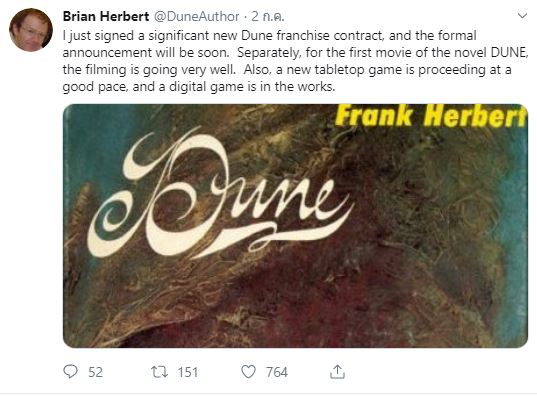Screen dimensions: 537x396
Task: Click tweet line about Dune franchise contract
Action: pos(270,36)
